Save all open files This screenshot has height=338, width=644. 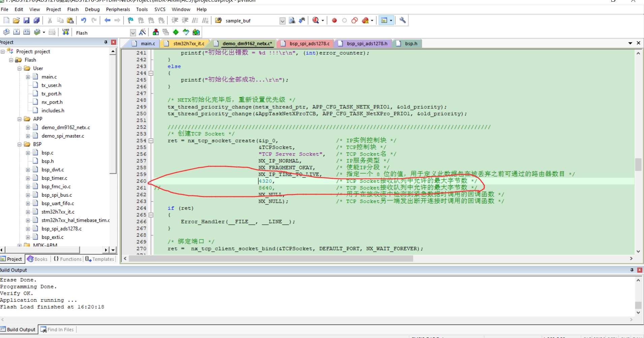[x=36, y=21]
